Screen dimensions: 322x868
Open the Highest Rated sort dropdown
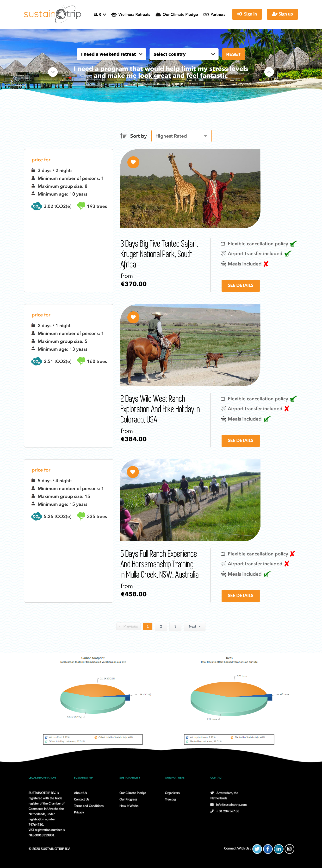pyautogui.click(x=182, y=136)
